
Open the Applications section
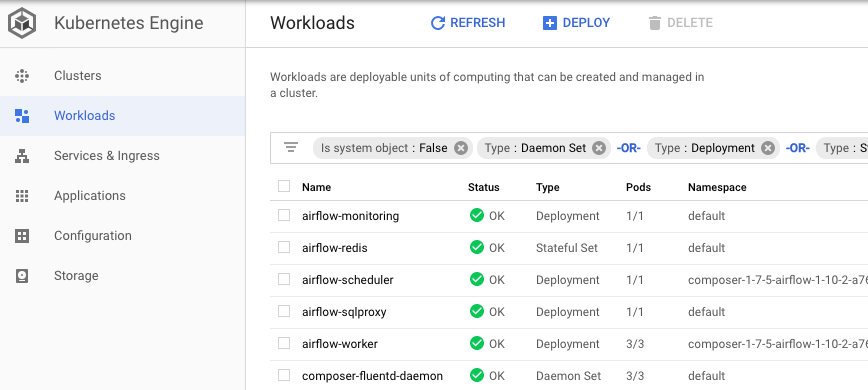122,196
